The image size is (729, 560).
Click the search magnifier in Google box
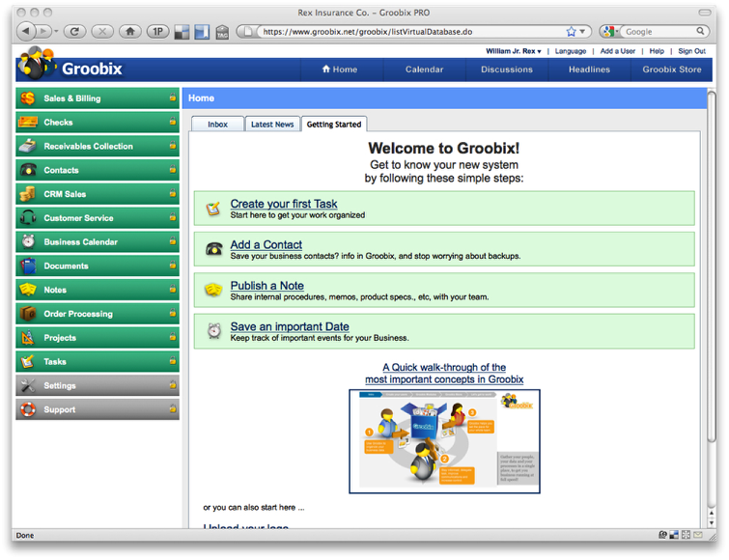point(700,31)
